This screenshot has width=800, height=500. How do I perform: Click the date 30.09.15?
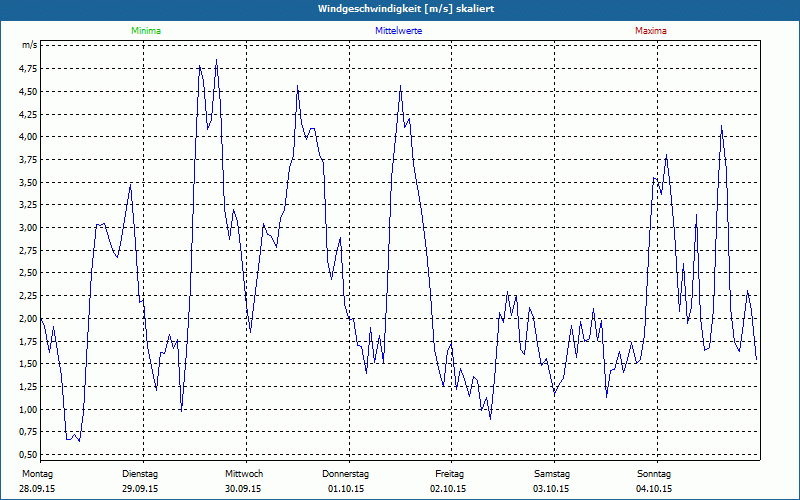click(243, 489)
